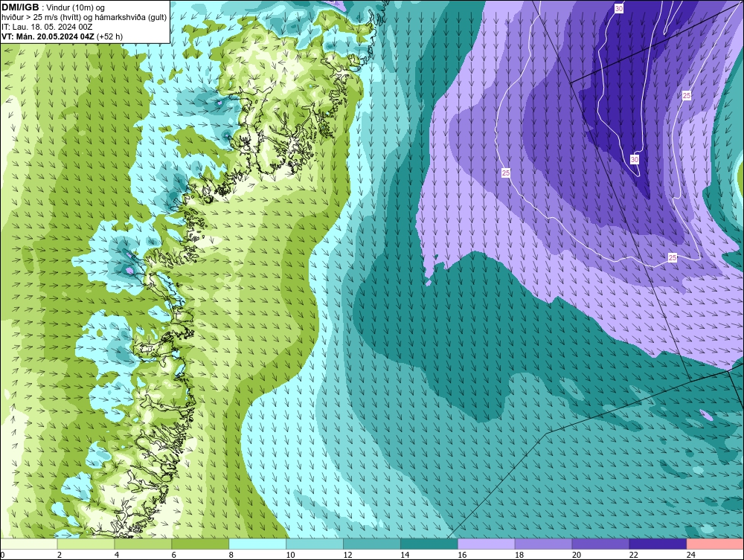Screen dimensions: 744x560
Task: Click the legend scale number '0'
Action: pyautogui.click(x=2, y=555)
